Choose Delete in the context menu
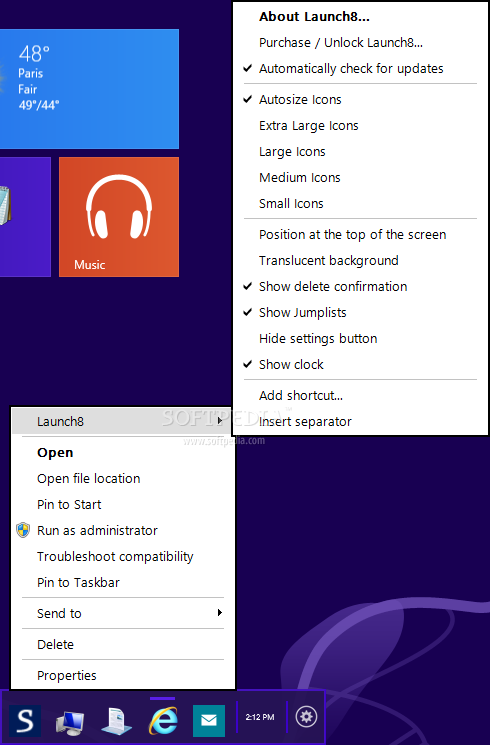 123,645
